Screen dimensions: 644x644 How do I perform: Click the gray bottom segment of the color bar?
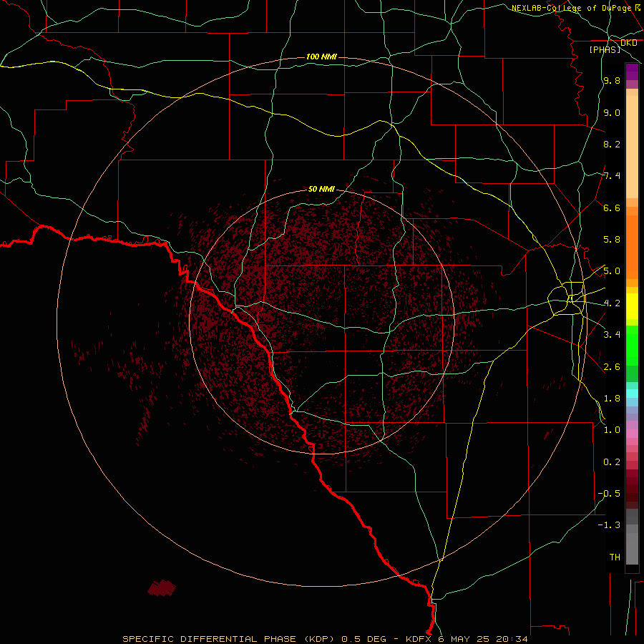tap(632, 548)
